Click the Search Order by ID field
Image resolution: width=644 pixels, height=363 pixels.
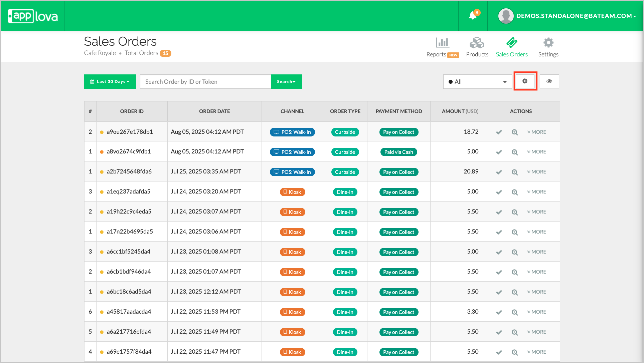click(x=205, y=82)
